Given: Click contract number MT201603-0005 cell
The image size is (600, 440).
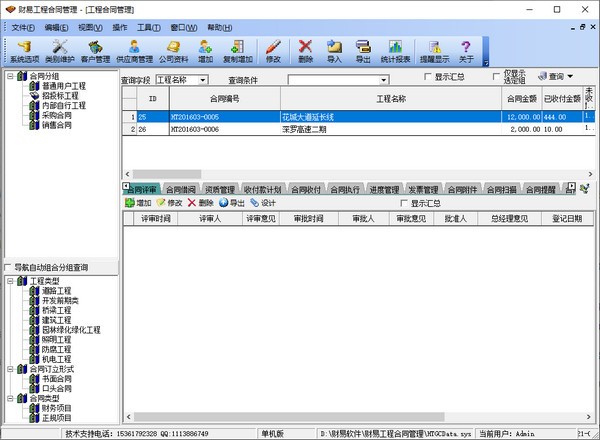Looking at the screenshot, I should click(225, 117).
